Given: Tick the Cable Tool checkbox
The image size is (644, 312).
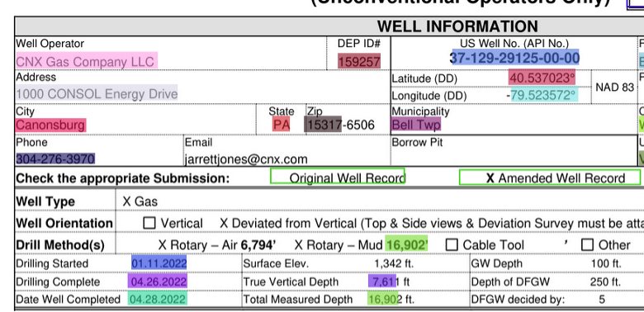Looking at the screenshot, I should click(x=452, y=244).
